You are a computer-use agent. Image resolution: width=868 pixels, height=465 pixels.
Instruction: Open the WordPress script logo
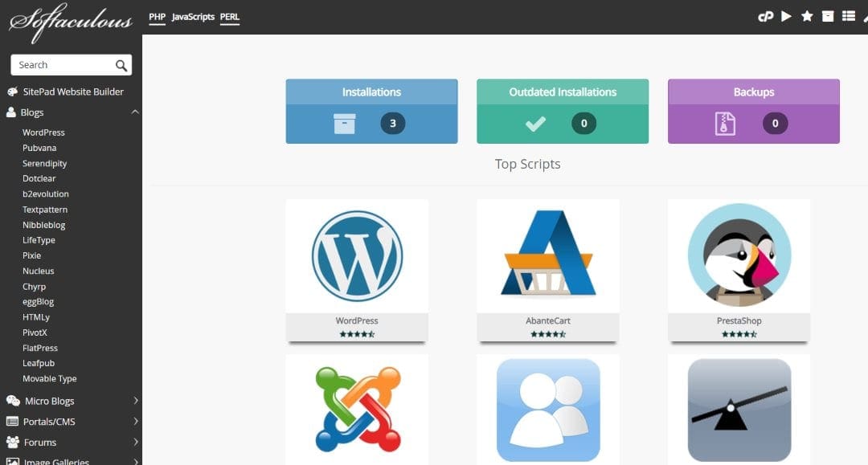point(357,256)
